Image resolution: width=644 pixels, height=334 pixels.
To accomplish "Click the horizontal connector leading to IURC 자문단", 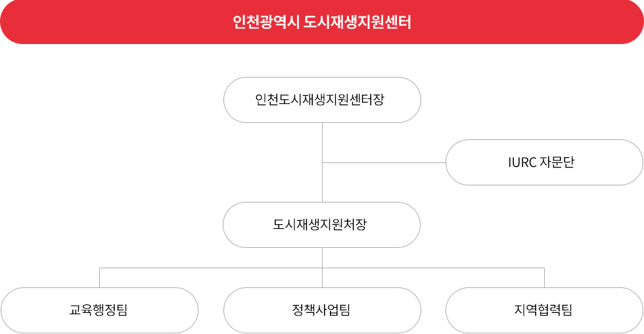I will [x=384, y=162].
